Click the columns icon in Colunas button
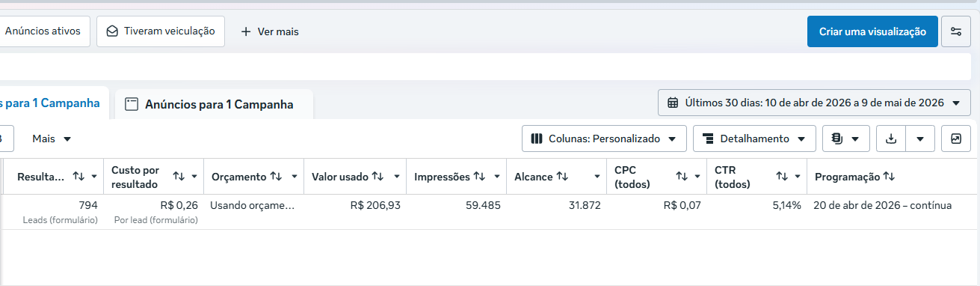 (x=536, y=139)
